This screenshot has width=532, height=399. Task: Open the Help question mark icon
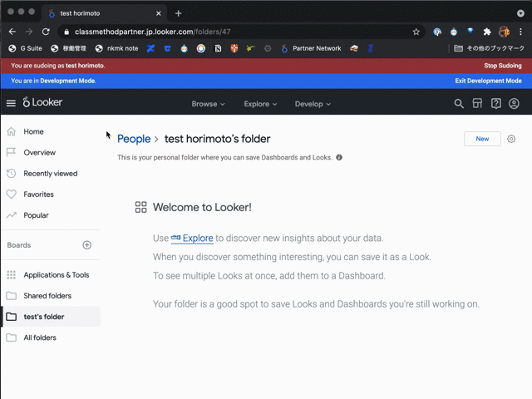pyautogui.click(x=495, y=103)
